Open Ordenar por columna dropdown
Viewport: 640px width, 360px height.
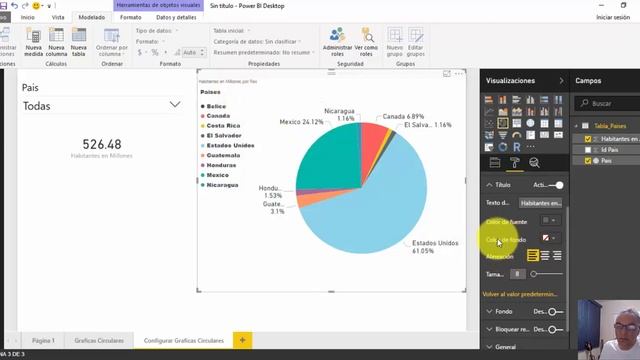click(x=111, y=42)
